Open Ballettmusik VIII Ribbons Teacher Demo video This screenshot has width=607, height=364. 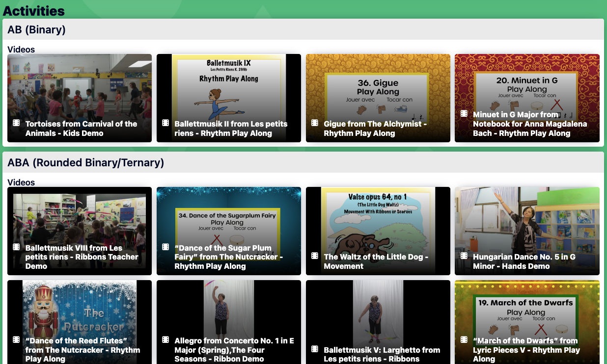point(82,257)
